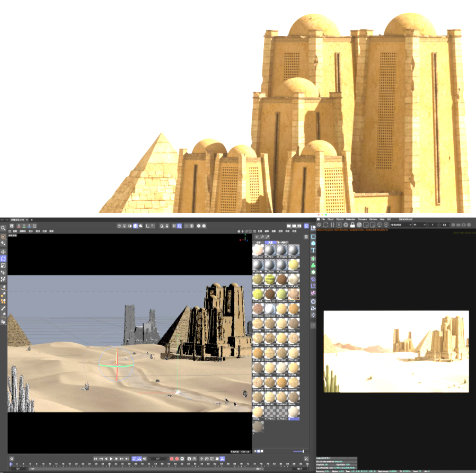
Task: Open the PT kernel dropdown in Octane
Action: [419, 225]
